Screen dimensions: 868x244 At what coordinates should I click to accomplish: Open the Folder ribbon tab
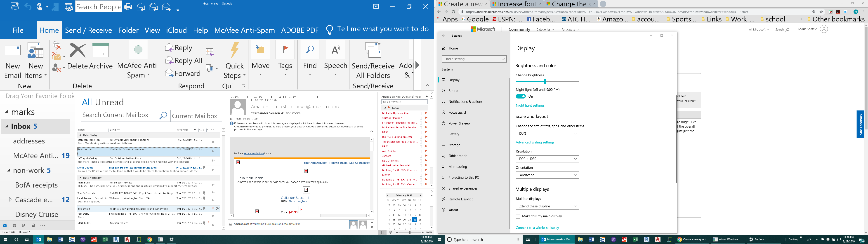128,30
